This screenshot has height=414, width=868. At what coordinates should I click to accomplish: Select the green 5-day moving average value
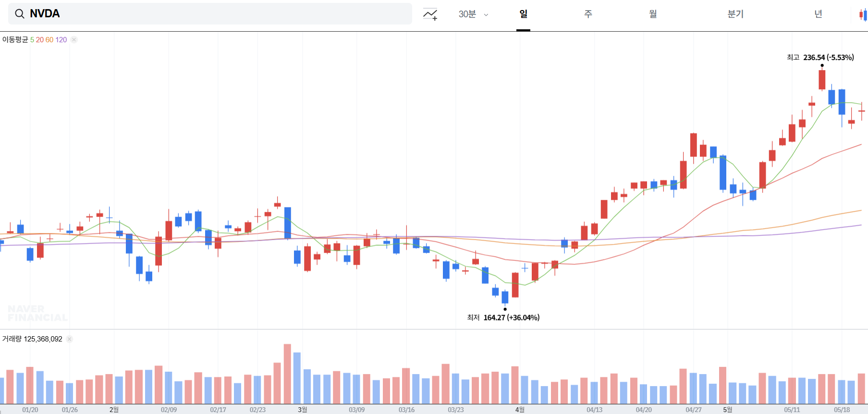(x=32, y=40)
